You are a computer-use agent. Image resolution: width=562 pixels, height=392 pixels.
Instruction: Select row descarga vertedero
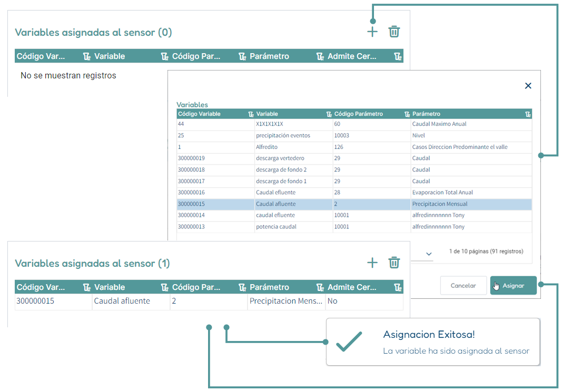click(354, 158)
